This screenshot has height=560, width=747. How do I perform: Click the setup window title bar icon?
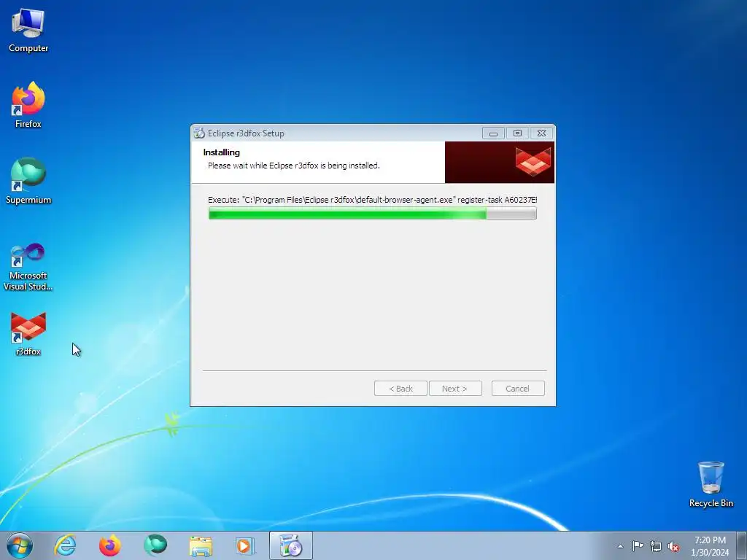pos(199,133)
